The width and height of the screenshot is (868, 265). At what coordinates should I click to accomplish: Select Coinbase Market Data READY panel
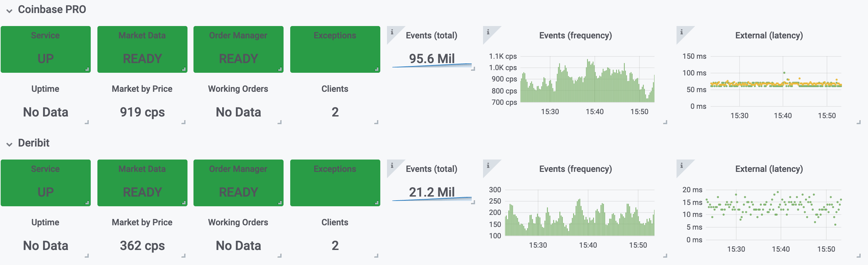(142, 49)
